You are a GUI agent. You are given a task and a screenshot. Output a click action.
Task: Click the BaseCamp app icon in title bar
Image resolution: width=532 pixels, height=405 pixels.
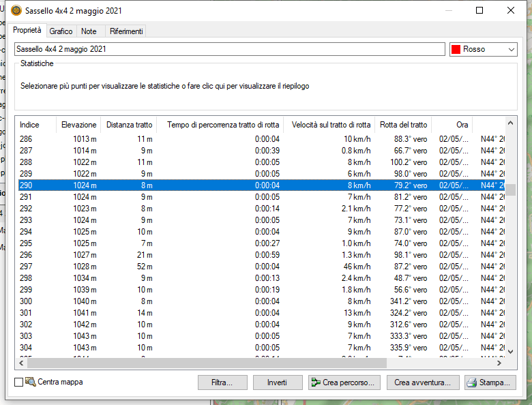click(16, 10)
